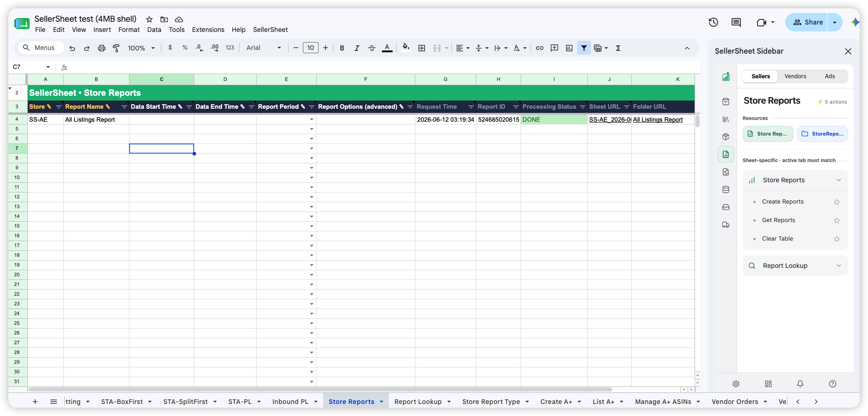The image size is (868, 416).
Task: Format as percent icon
Action: click(x=185, y=48)
